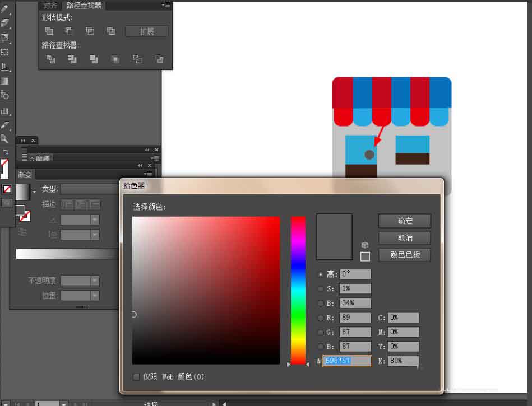Select the 渐变 panel tab
Screen dimensions: 532x406
25,175
